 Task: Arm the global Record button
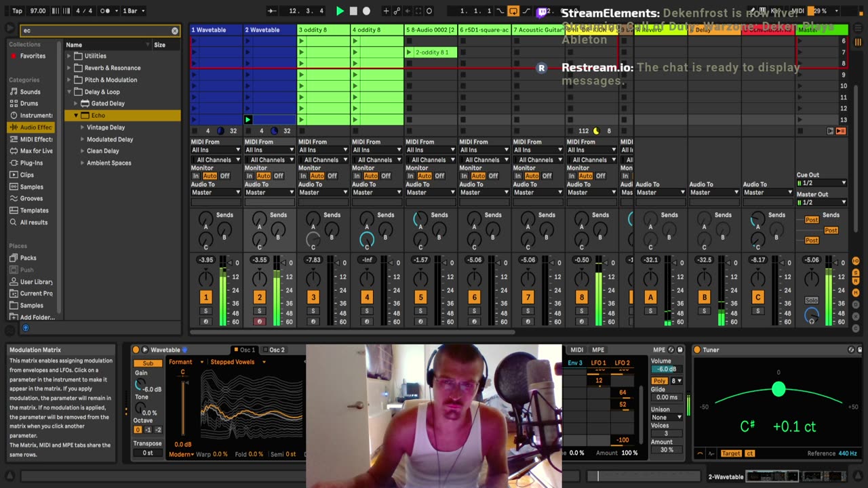click(x=367, y=11)
